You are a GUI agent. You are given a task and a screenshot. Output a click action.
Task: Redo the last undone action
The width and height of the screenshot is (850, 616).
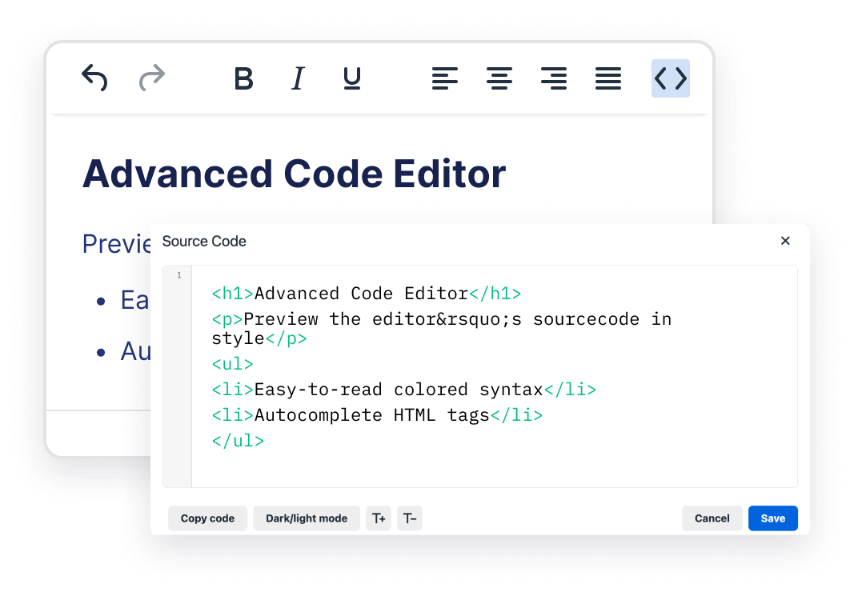[151, 78]
